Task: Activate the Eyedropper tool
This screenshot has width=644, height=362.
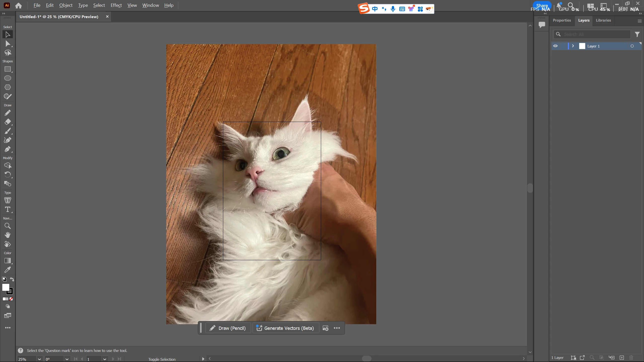Action: tap(8, 270)
